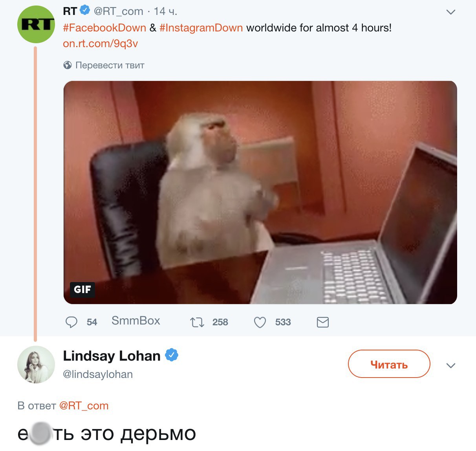Click the envelope direct message icon

tap(323, 323)
